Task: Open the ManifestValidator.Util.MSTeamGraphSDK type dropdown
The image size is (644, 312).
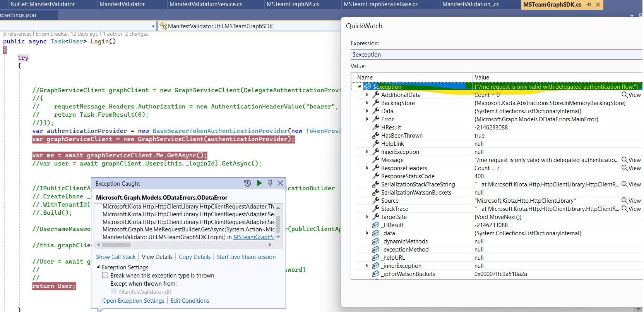Action: (250, 26)
